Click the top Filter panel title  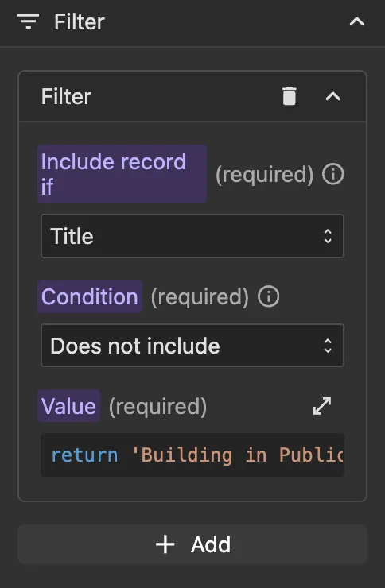[80, 21]
